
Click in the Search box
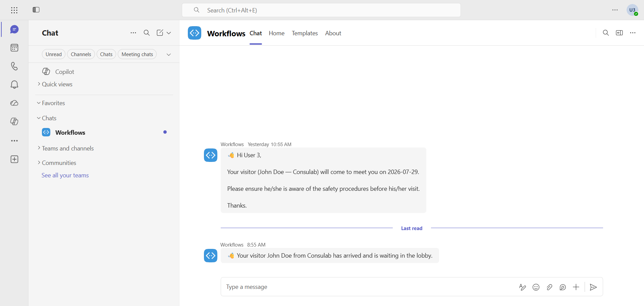(321, 10)
